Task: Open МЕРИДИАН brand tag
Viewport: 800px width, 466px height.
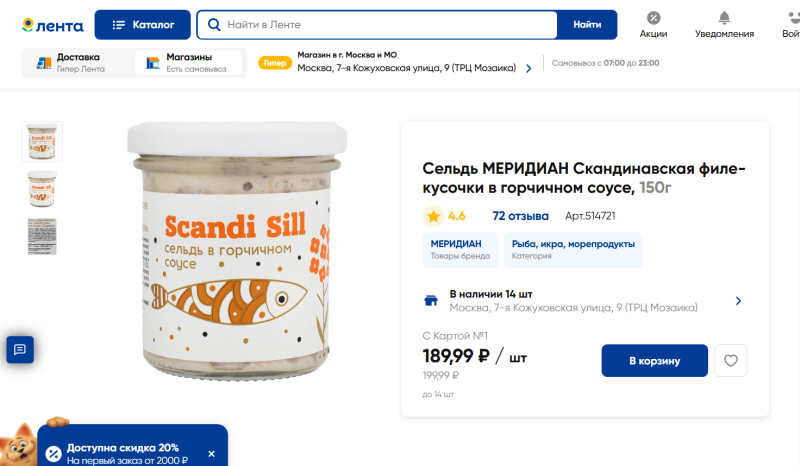Action: coord(460,249)
